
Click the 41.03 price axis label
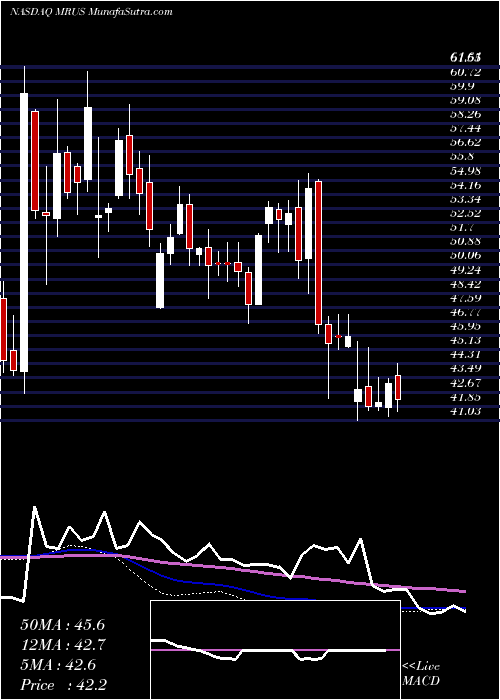(x=466, y=412)
